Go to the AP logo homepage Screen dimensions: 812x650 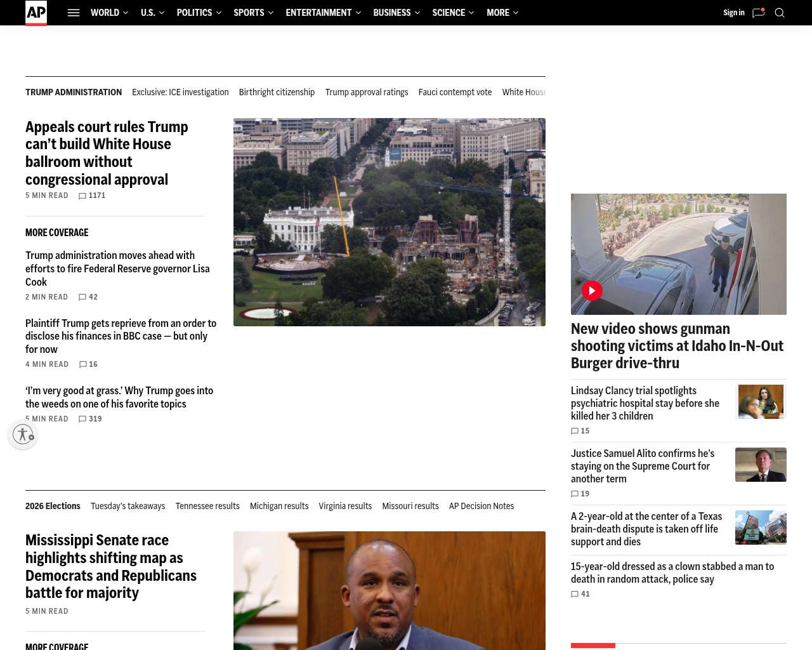coord(36,13)
